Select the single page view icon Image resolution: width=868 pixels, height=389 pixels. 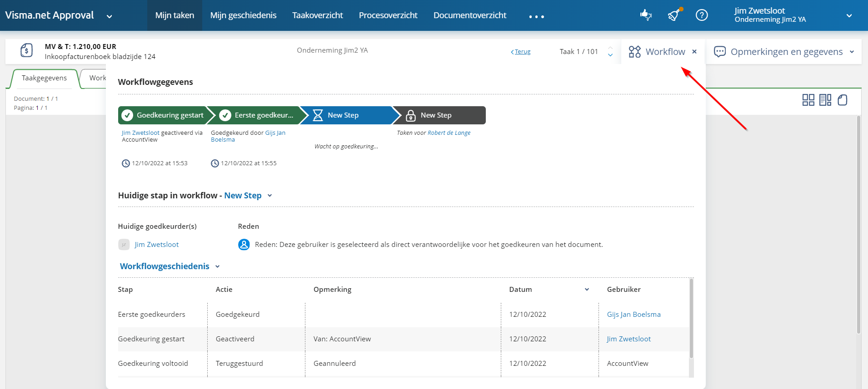[x=843, y=100]
